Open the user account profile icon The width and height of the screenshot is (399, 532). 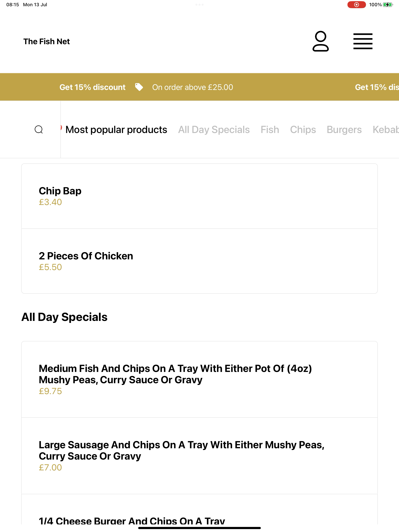click(x=320, y=41)
